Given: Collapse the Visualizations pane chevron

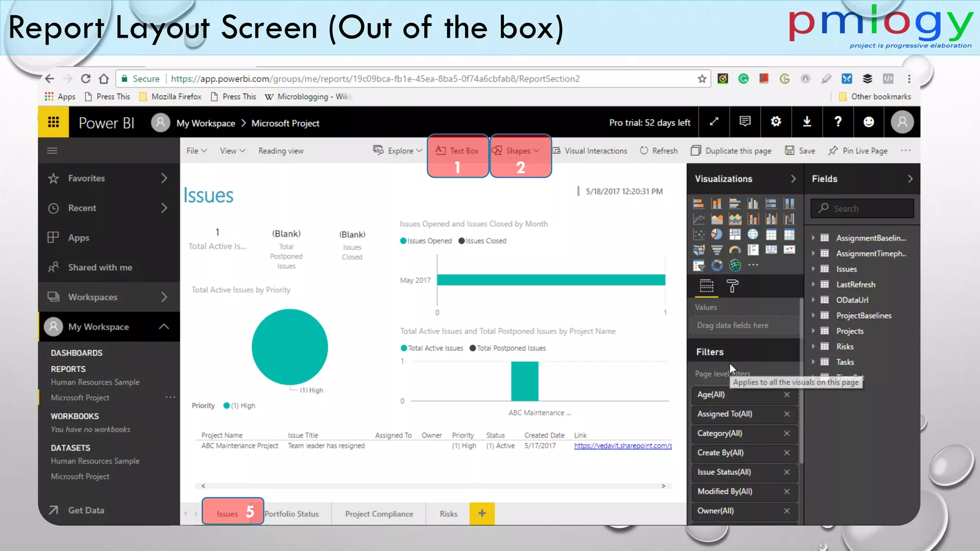Looking at the screenshot, I should coord(793,179).
